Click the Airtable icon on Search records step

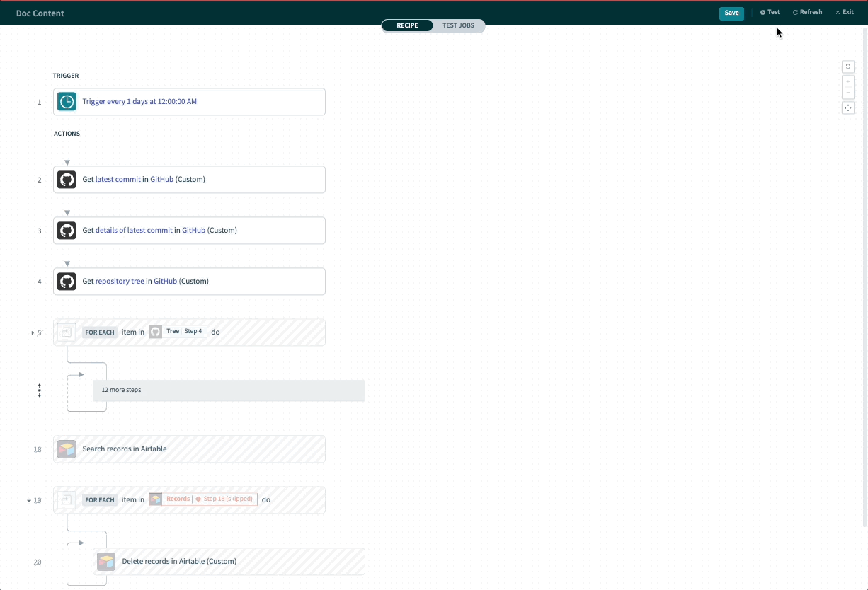point(67,449)
